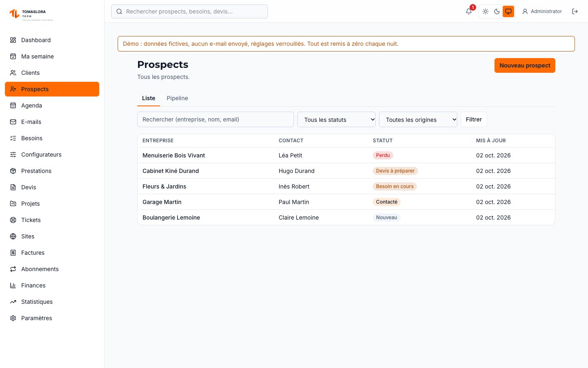Image resolution: width=588 pixels, height=368 pixels.
Task: Select the Liste tab
Action: coord(149,98)
